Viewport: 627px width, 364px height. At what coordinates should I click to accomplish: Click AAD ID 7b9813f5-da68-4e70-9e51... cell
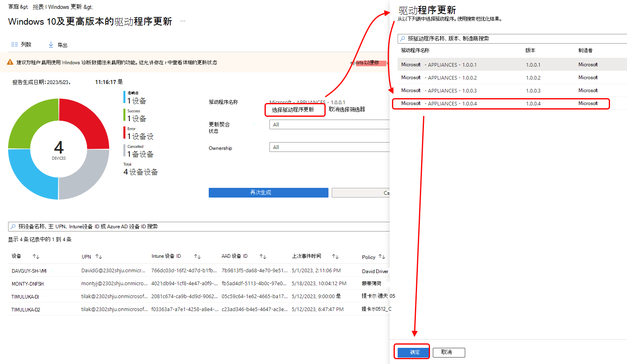254,271
